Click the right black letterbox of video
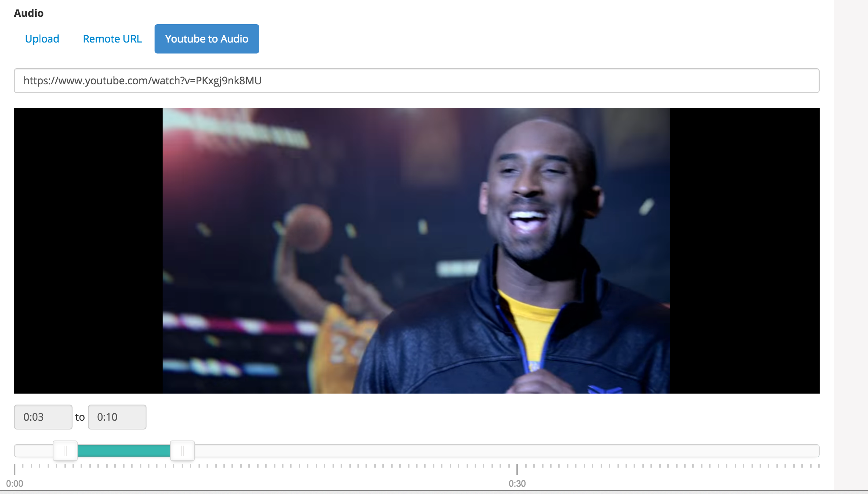The width and height of the screenshot is (868, 494). click(x=745, y=251)
